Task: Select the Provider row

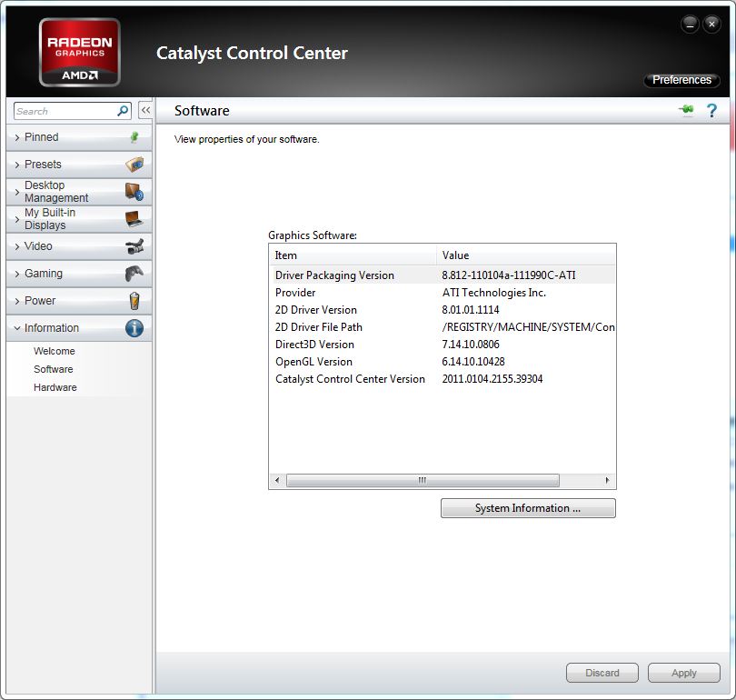Action: [443, 293]
